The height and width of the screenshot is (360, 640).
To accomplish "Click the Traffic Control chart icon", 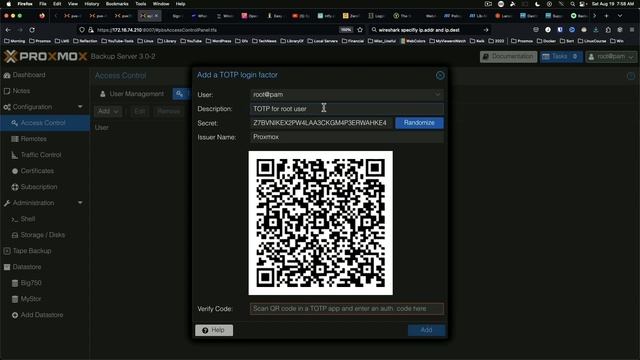I will click(x=15, y=155).
